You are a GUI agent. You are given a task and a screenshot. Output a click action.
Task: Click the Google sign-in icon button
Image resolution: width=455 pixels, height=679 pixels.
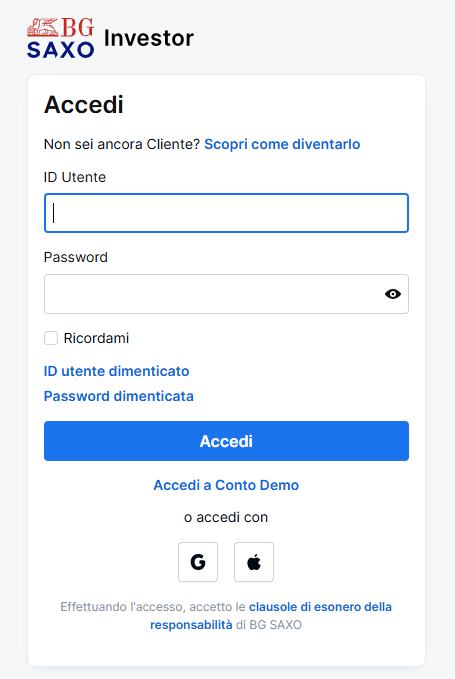point(198,562)
